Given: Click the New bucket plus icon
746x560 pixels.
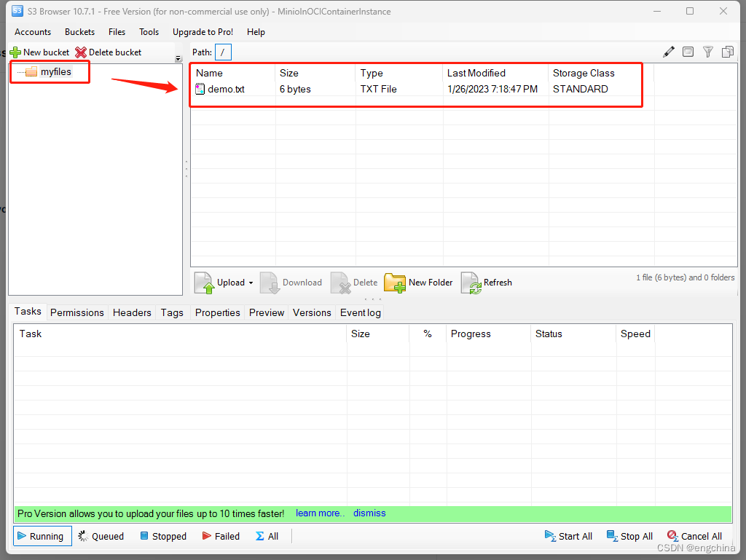Looking at the screenshot, I should [x=15, y=52].
